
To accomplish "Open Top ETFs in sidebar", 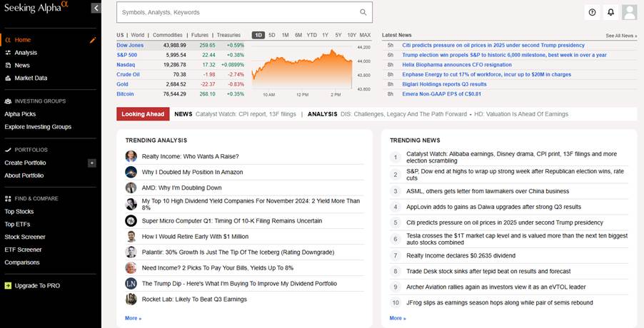I will pyautogui.click(x=17, y=225).
